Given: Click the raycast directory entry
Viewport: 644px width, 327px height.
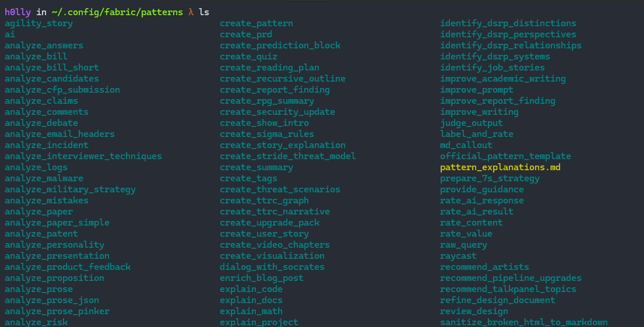Looking at the screenshot, I should pos(458,256).
